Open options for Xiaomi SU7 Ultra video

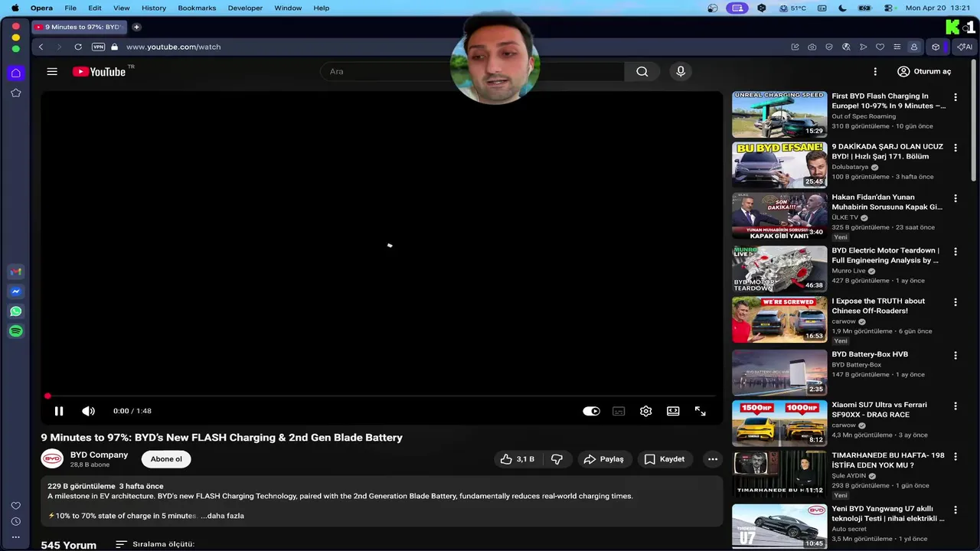pyautogui.click(x=955, y=406)
